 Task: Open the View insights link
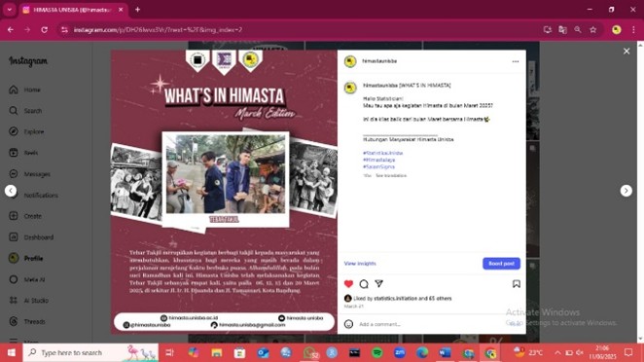pyautogui.click(x=360, y=264)
